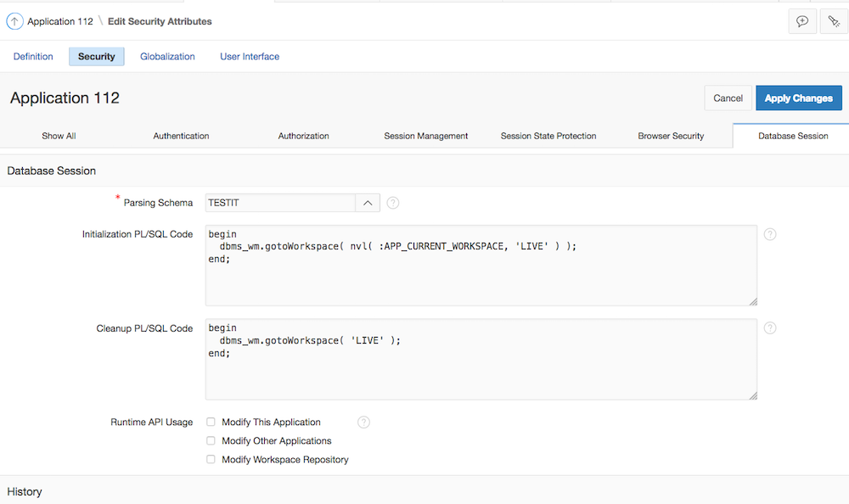Open the Session State Protection subtab

tap(548, 136)
